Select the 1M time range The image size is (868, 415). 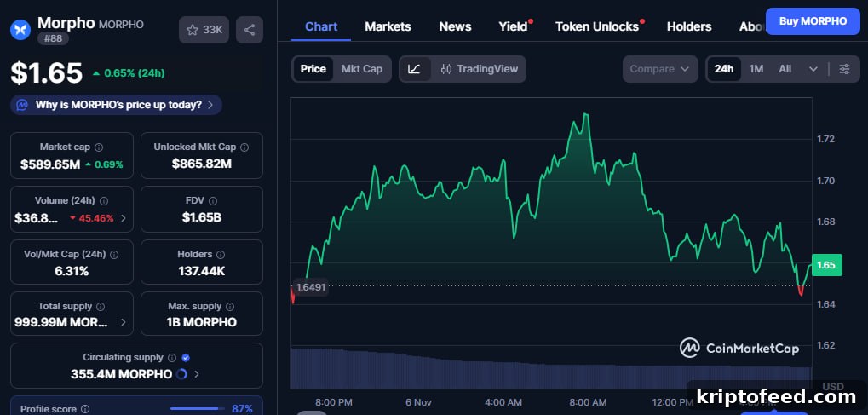[756, 69]
